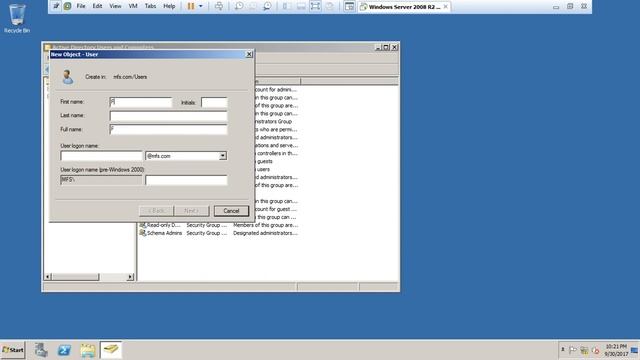Launch PowerShell from the taskbar
Viewport: 640px width, 360px height.
point(64,350)
